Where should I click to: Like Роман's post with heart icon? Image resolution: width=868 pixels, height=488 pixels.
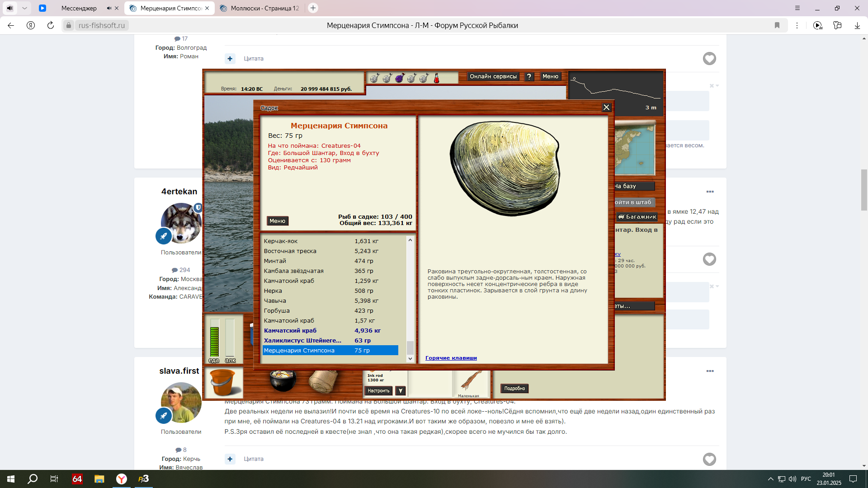coord(709,58)
